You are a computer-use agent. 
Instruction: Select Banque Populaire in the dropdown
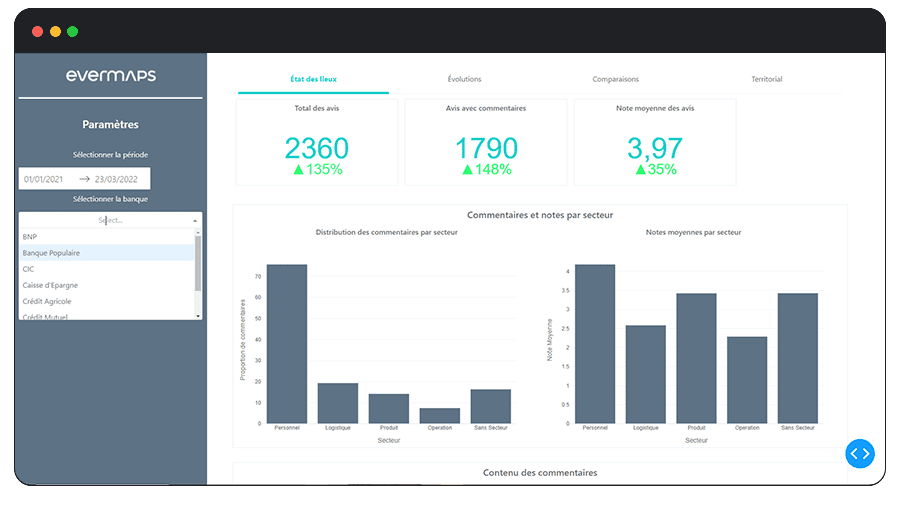52,253
